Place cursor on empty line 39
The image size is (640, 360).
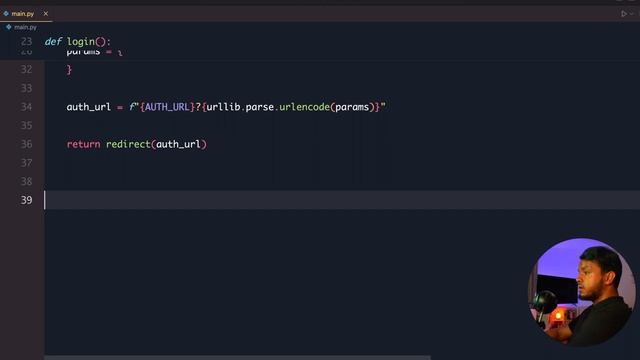point(342,200)
